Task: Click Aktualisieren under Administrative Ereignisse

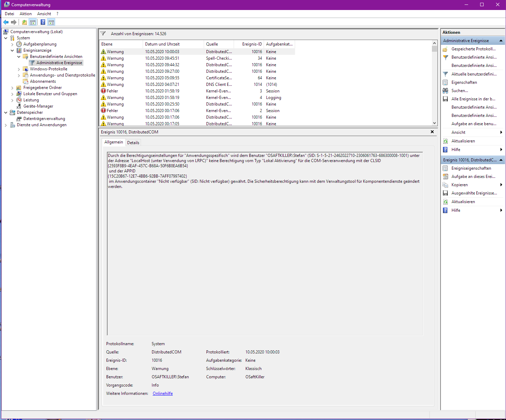Action: tap(463, 141)
